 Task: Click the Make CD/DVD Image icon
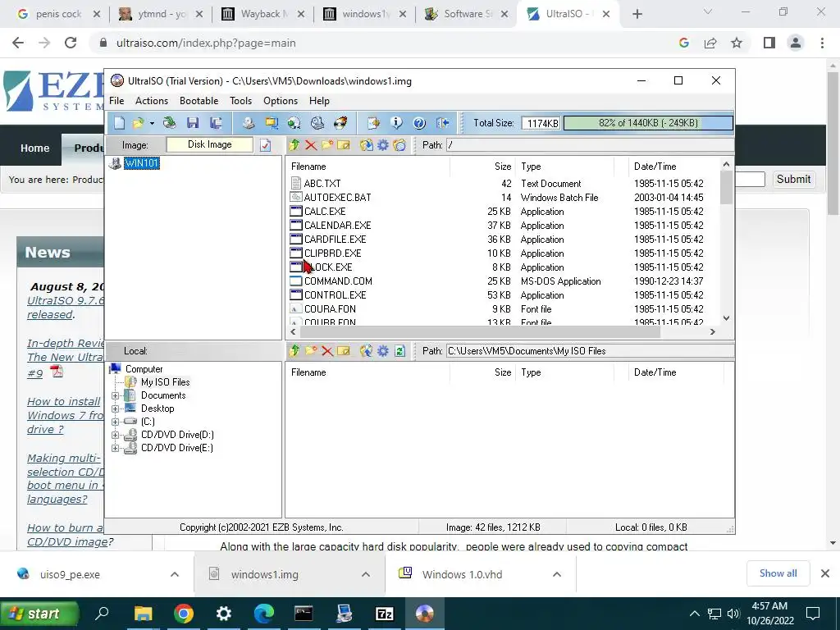coord(248,123)
